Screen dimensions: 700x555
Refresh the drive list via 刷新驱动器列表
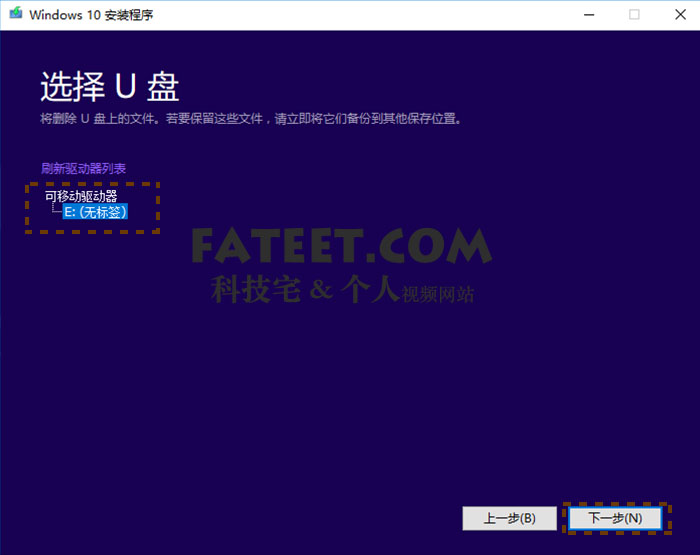[83, 168]
